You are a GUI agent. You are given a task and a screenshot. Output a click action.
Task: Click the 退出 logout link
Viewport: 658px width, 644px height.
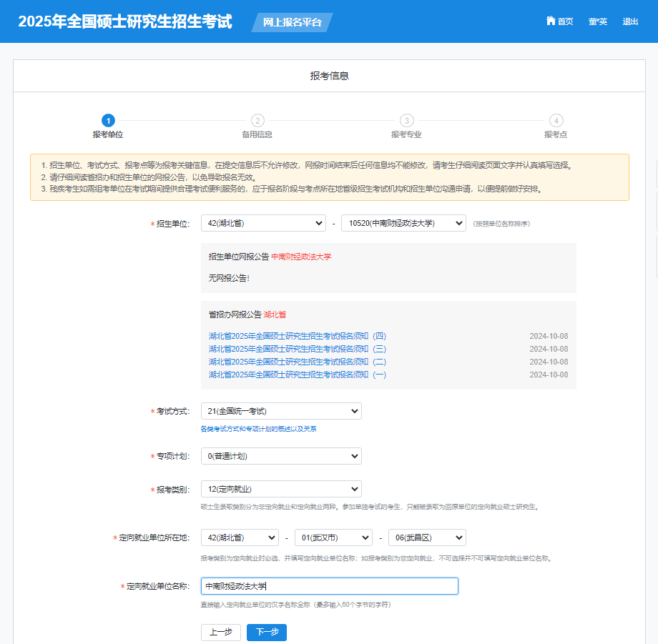pyautogui.click(x=630, y=21)
